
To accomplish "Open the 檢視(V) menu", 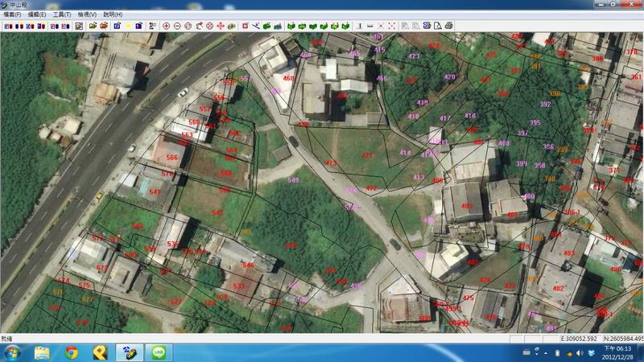I will (87, 14).
